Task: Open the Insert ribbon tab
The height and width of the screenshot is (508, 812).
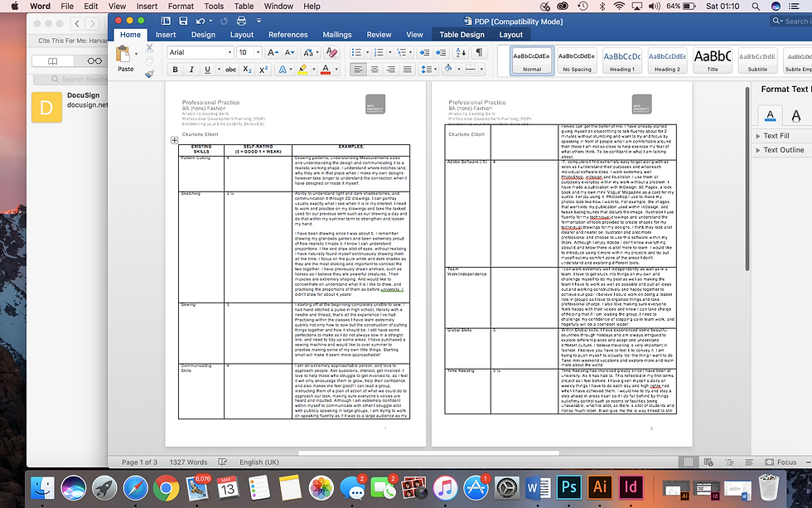Action: tap(166, 35)
